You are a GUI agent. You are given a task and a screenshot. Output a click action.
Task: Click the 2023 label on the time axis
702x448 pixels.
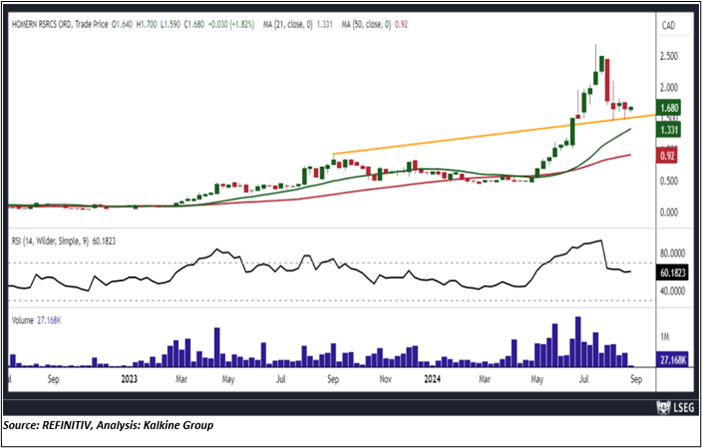(129, 379)
